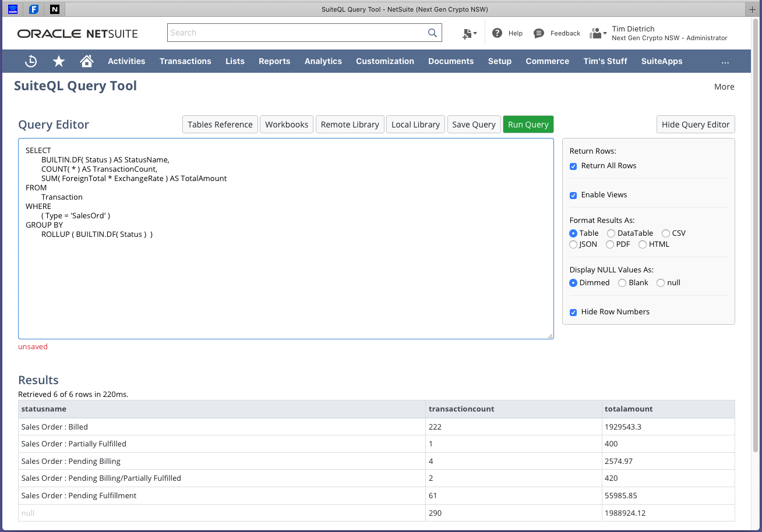762x532 pixels.
Task: Click the Save Query button
Action: pos(474,125)
